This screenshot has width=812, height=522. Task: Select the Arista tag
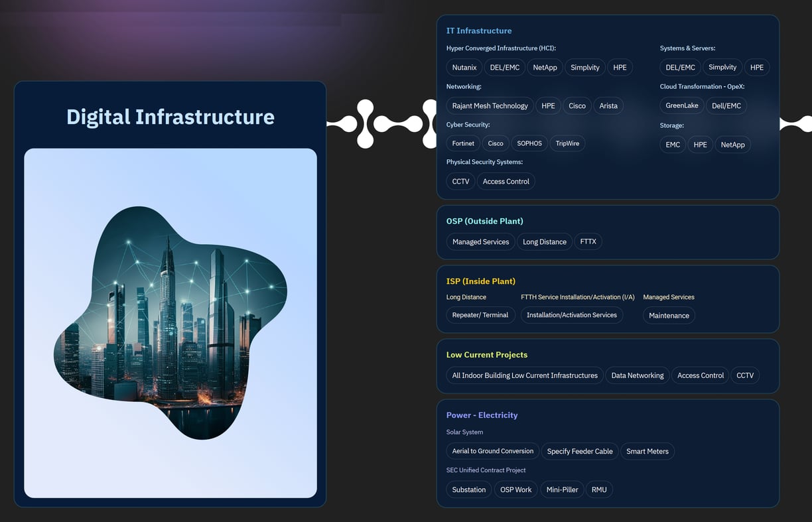click(608, 106)
